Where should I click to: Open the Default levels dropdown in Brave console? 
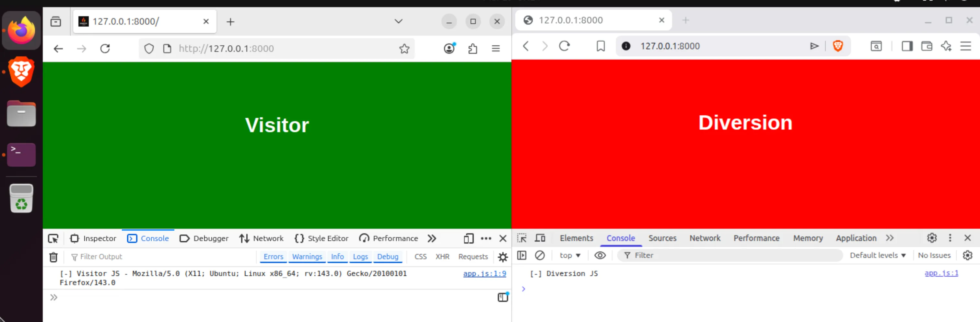pyautogui.click(x=878, y=255)
